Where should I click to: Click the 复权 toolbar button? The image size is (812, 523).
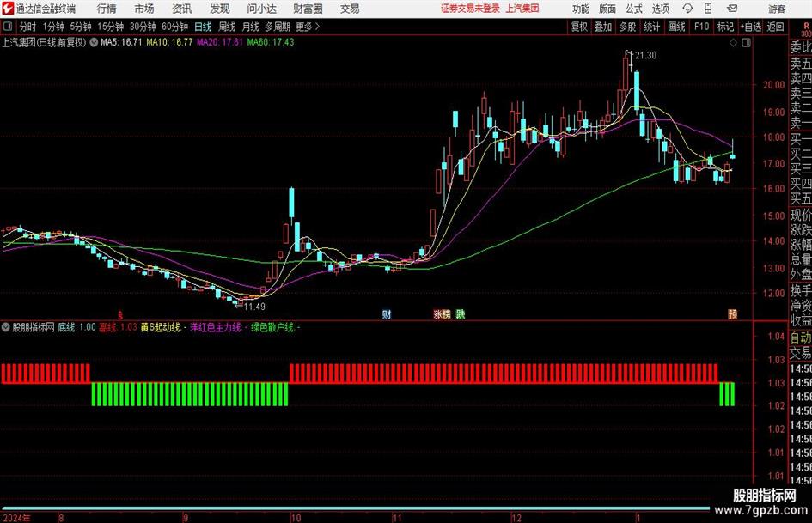point(579,27)
